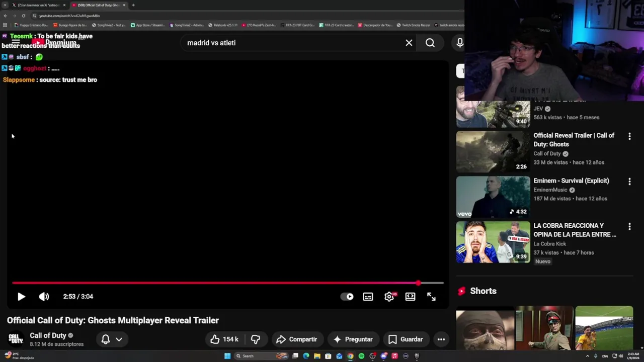Switch to theater mode view
Image resolution: width=644 pixels, height=362 pixels.
pyautogui.click(x=410, y=297)
